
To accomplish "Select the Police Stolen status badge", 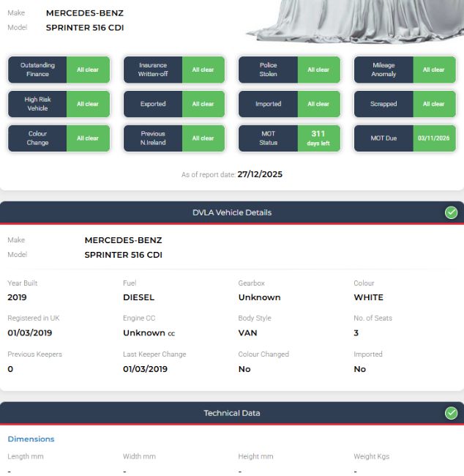I will (290, 70).
